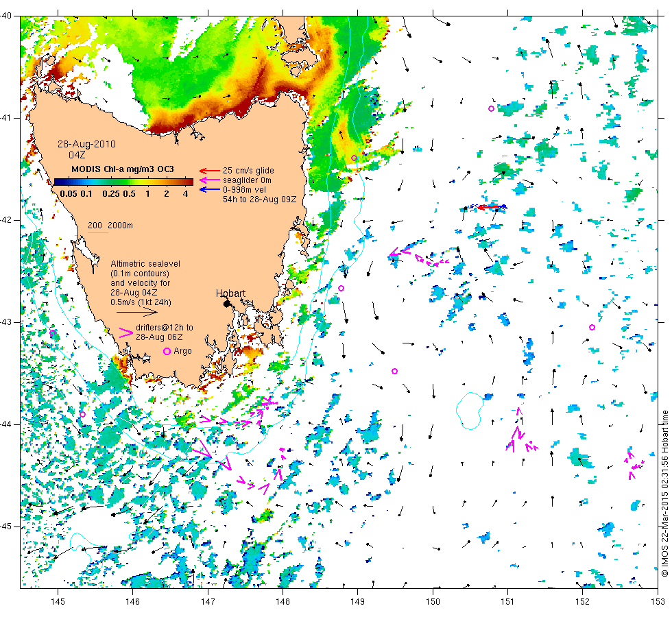Click the magenta Argo legend circle
Viewport: 672px width, 617px height.
tap(167, 351)
